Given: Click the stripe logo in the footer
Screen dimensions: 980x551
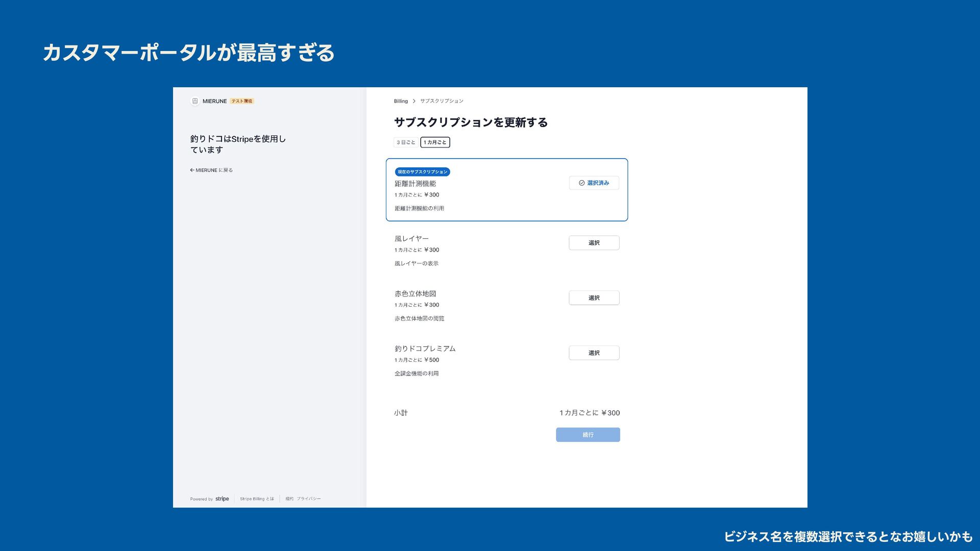Looking at the screenshot, I should tap(222, 499).
